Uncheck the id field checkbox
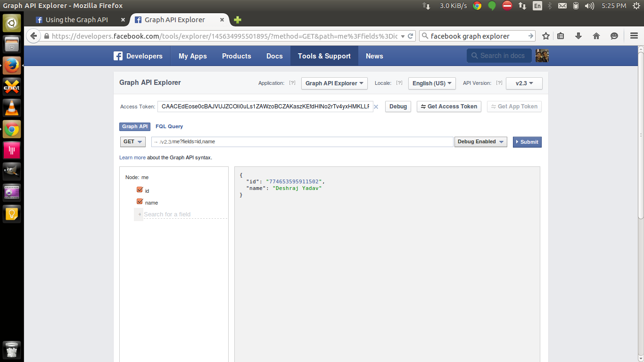Viewport: 644px width, 362px height. tap(140, 189)
